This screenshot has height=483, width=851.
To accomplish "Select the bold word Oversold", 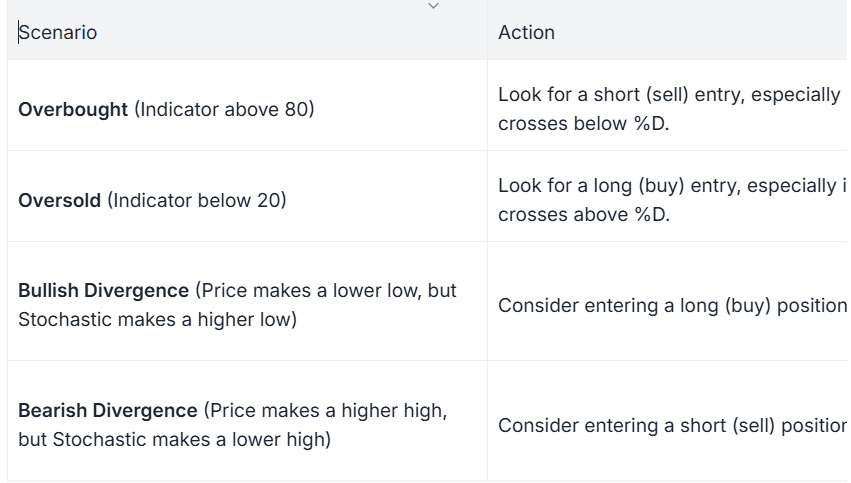I will coord(59,200).
